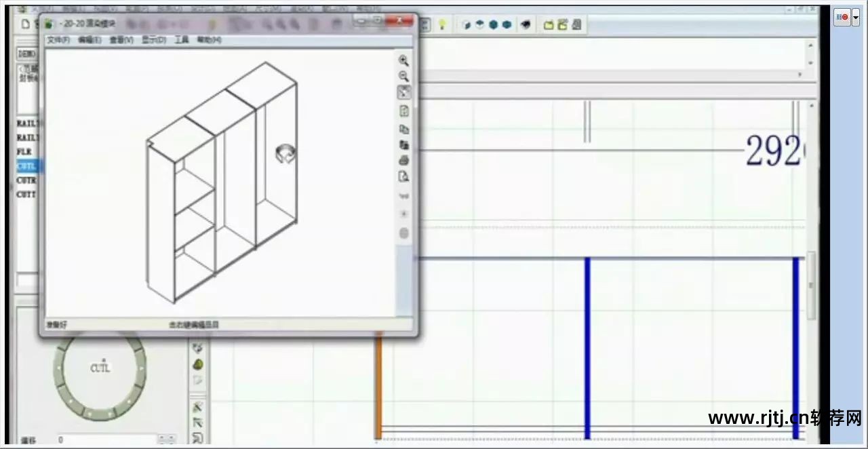Viewport: 868px width, 449px height.
Task: Select the highlighted fit-to-view tool icon
Action: tap(403, 93)
